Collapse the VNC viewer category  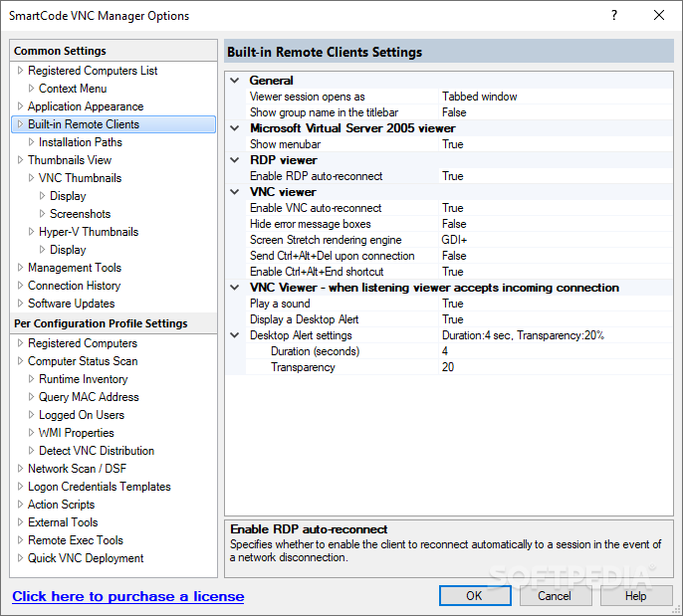click(235, 192)
